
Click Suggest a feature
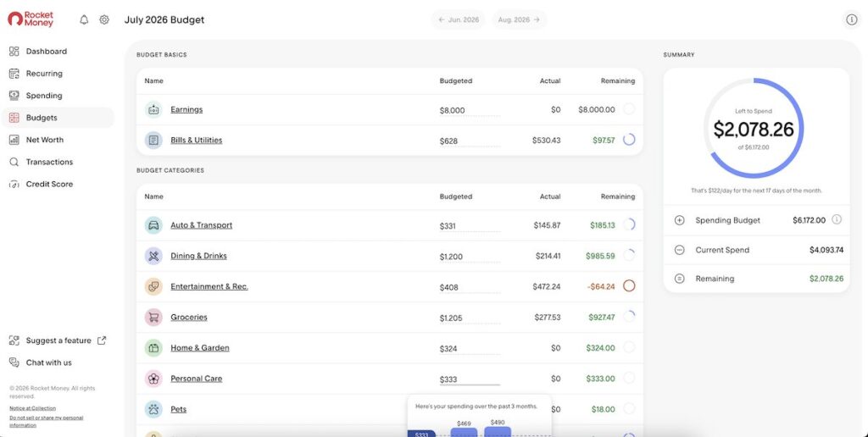pyautogui.click(x=58, y=340)
